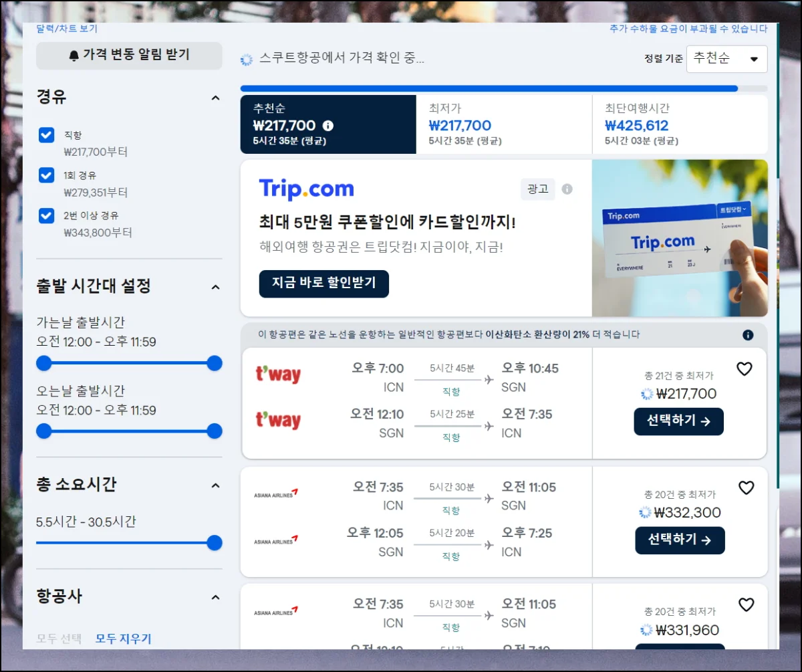This screenshot has height=672, width=802.
Task: Click the Trip.com logo in the ad
Action: click(x=307, y=189)
